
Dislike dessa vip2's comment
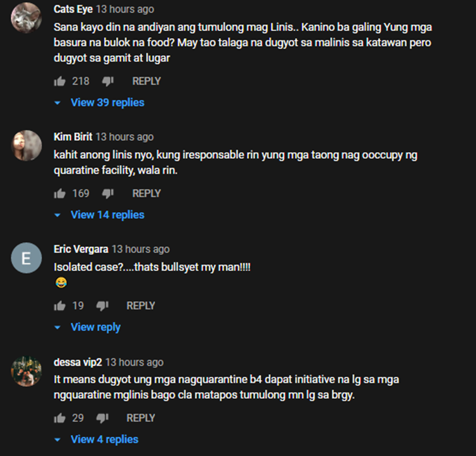(x=102, y=419)
